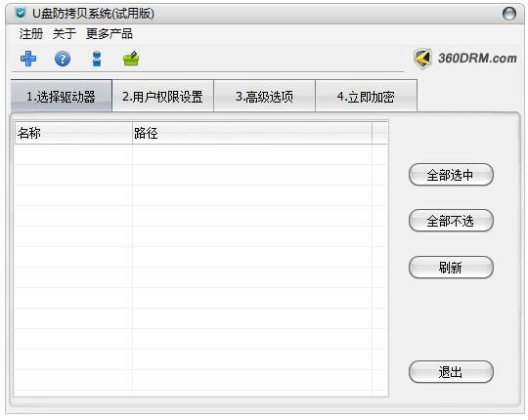Click the blue plus register icon

point(28,59)
